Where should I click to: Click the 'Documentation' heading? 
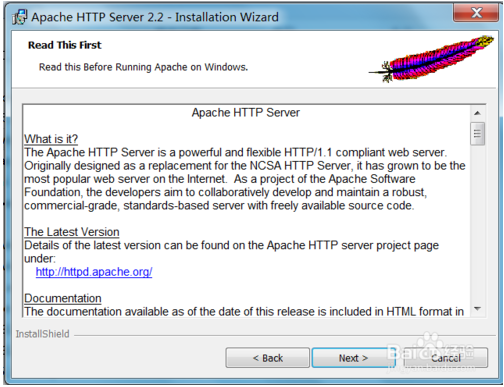pyautogui.click(x=63, y=298)
